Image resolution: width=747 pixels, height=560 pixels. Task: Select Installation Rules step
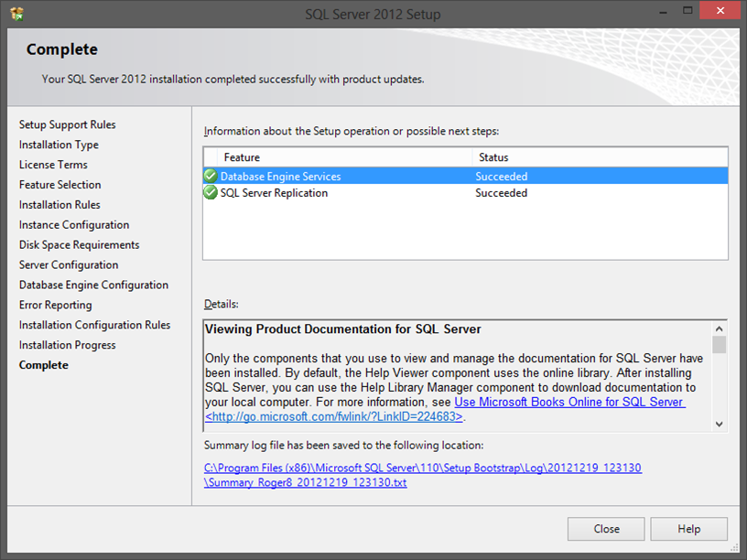(60, 205)
